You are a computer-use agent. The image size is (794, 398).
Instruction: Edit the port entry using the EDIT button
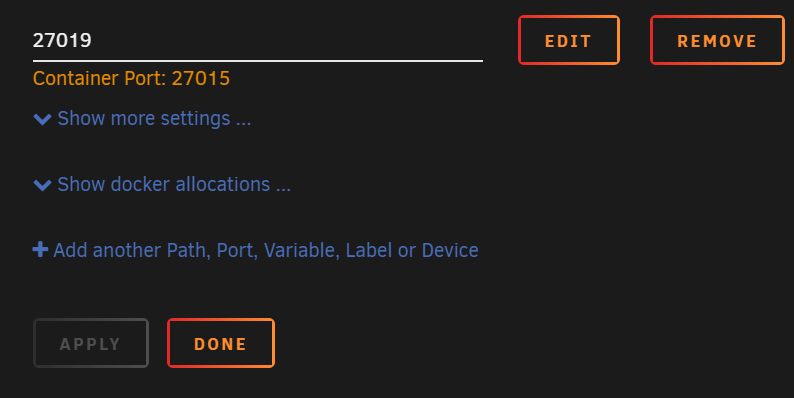(569, 40)
